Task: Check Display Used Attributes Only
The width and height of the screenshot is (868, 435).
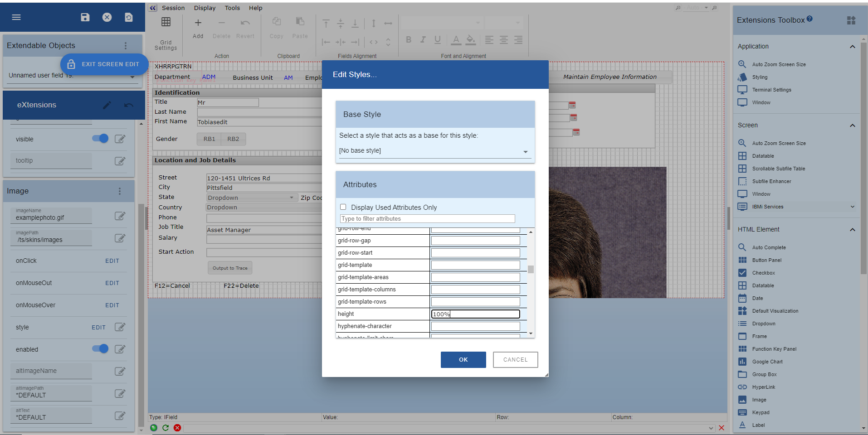Action: [343, 207]
